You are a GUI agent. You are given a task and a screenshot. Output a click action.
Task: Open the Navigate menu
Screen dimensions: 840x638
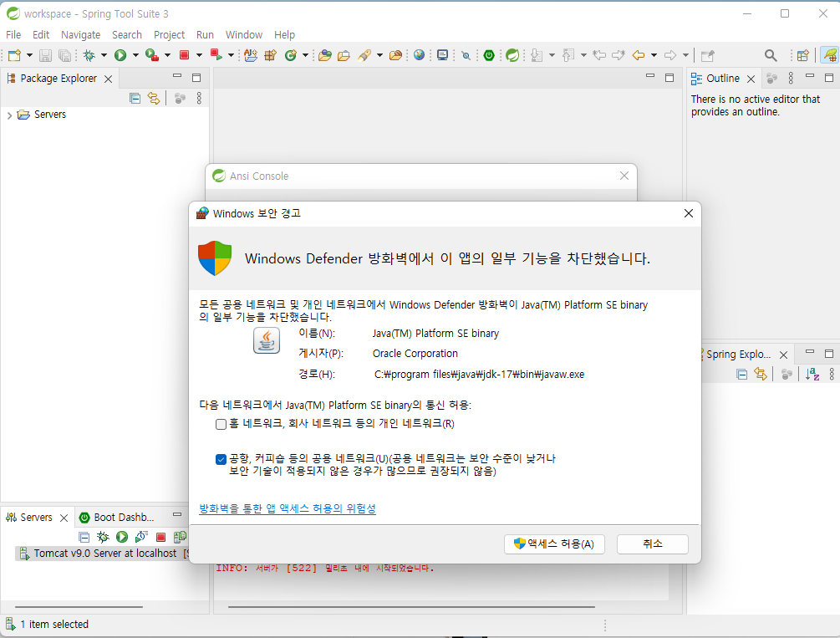(x=80, y=35)
